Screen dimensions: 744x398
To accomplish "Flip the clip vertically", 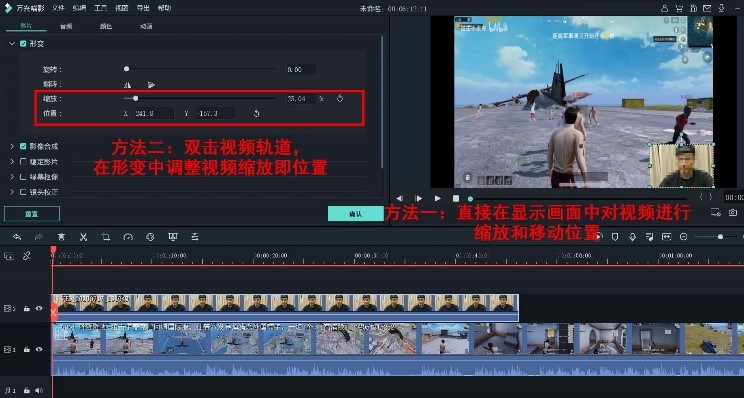I will tap(151, 85).
